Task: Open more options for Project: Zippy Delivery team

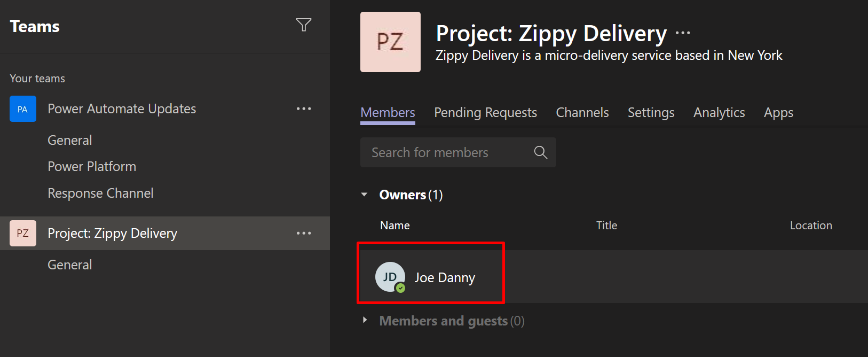Action: coord(304,233)
